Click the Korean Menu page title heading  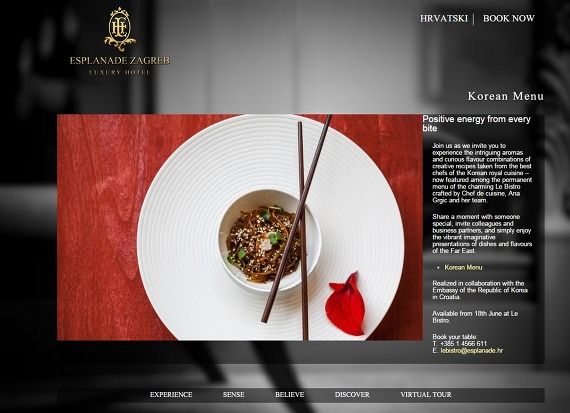(x=506, y=96)
